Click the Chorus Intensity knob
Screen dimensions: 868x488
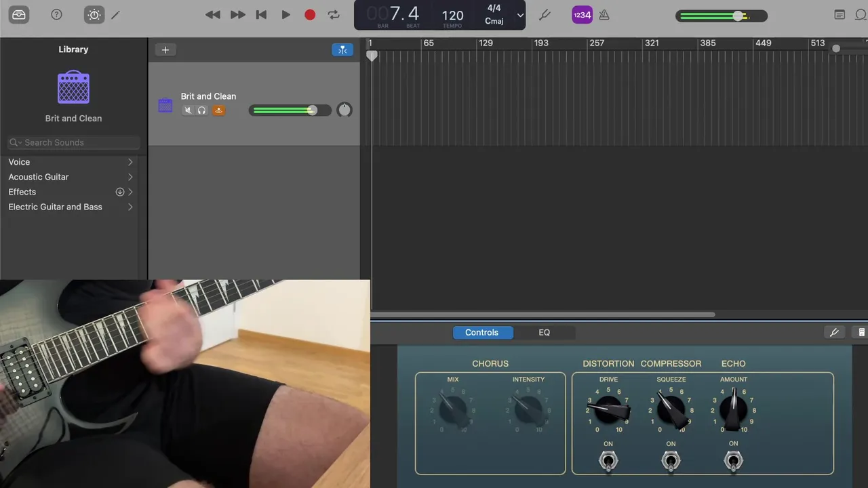tap(528, 409)
